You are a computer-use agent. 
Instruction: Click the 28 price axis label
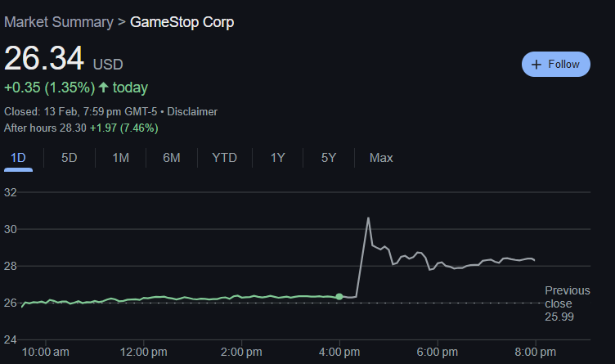point(11,266)
